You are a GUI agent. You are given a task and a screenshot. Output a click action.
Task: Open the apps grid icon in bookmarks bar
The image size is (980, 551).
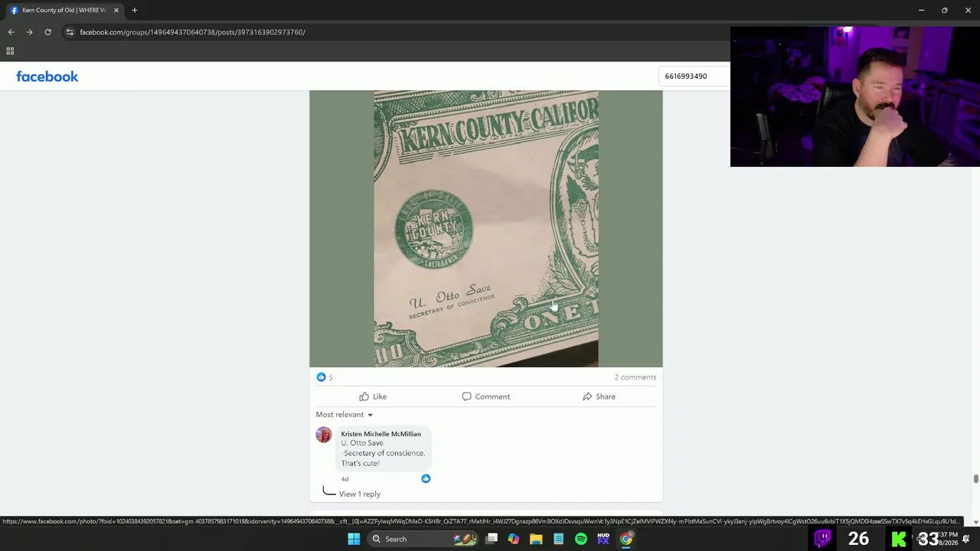[10, 51]
